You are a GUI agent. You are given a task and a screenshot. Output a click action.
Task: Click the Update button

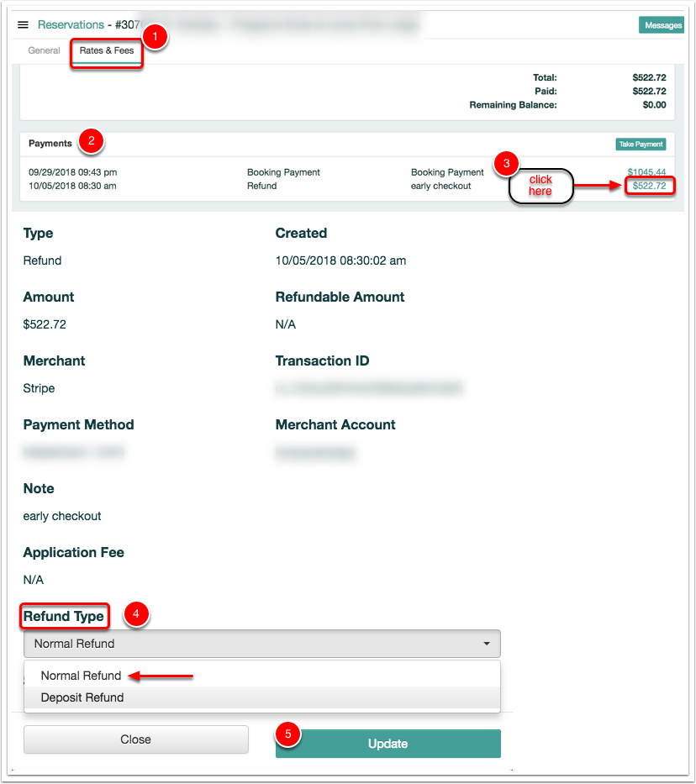click(x=388, y=744)
